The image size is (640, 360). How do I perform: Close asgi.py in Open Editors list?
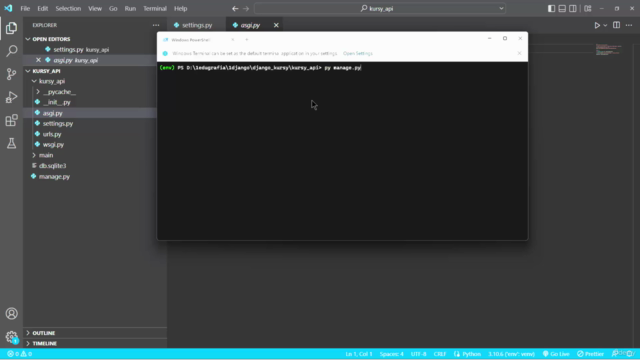tap(38, 60)
